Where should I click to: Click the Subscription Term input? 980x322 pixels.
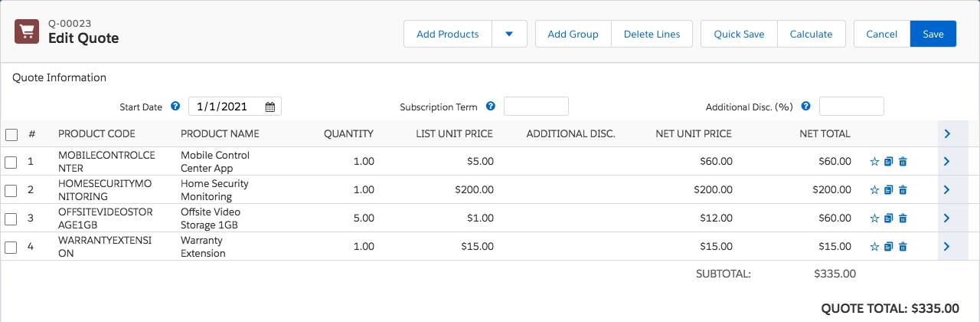[536, 107]
